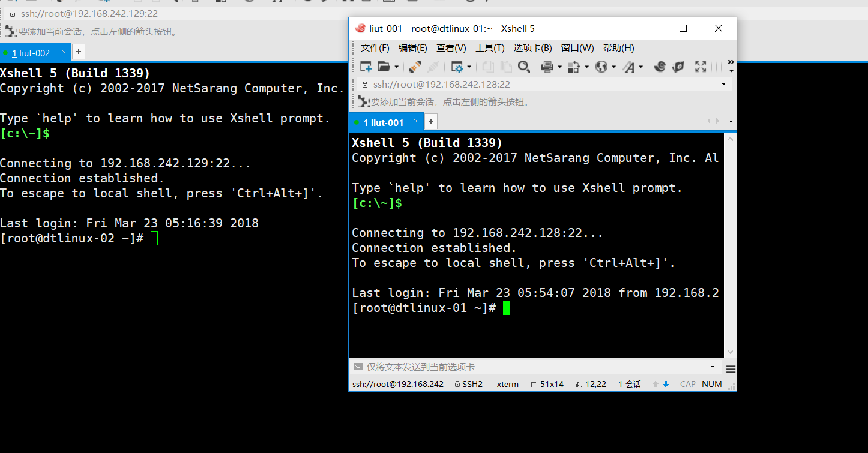This screenshot has width=868, height=453.
Task: Click the Print icon in toolbar
Action: pos(547,67)
